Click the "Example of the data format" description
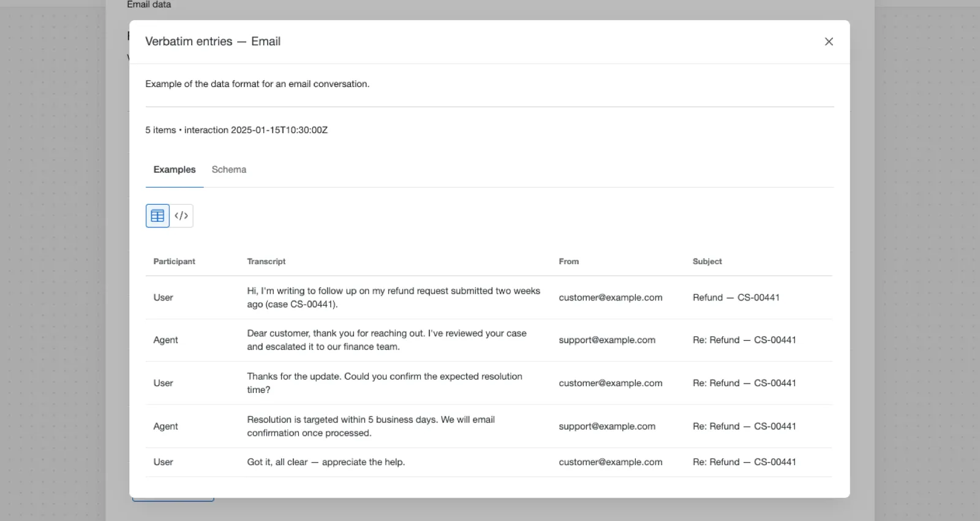The width and height of the screenshot is (980, 521). 257,84
